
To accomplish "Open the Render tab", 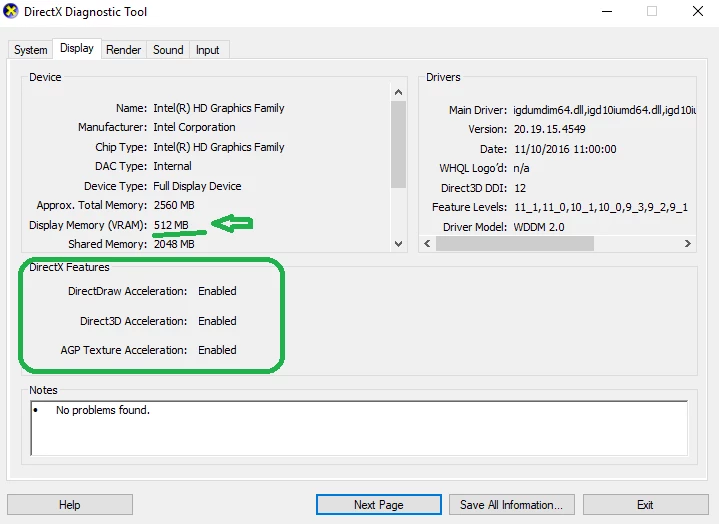I will point(123,50).
